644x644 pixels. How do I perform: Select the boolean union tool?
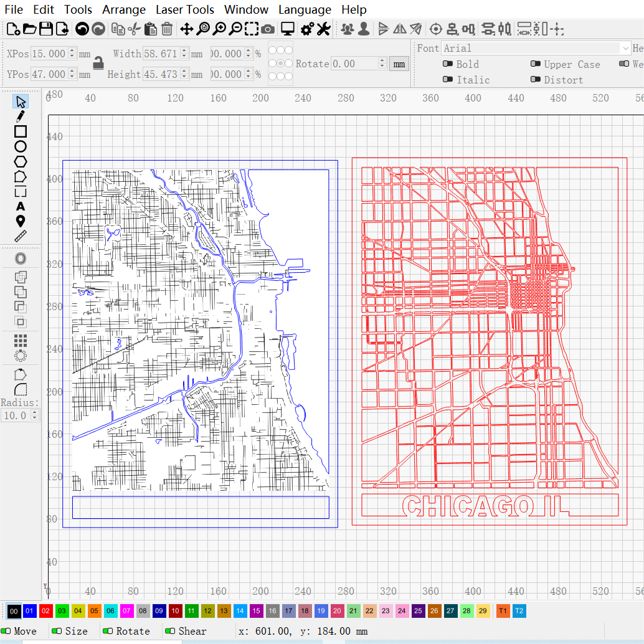21,277
